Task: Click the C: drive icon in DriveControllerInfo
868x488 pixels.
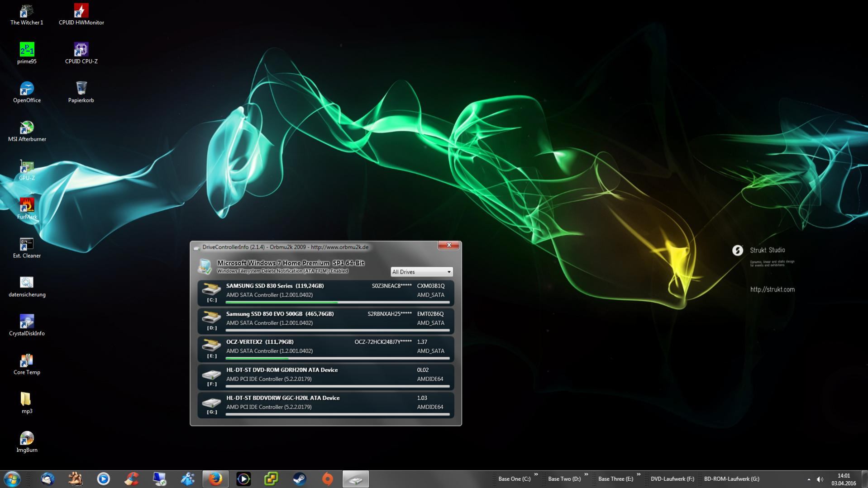Action: point(211,289)
